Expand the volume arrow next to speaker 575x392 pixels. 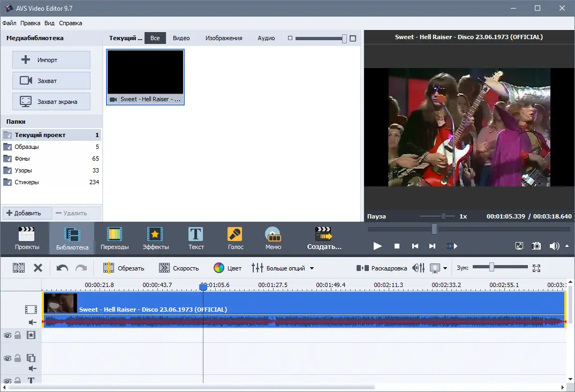click(567, 246)
